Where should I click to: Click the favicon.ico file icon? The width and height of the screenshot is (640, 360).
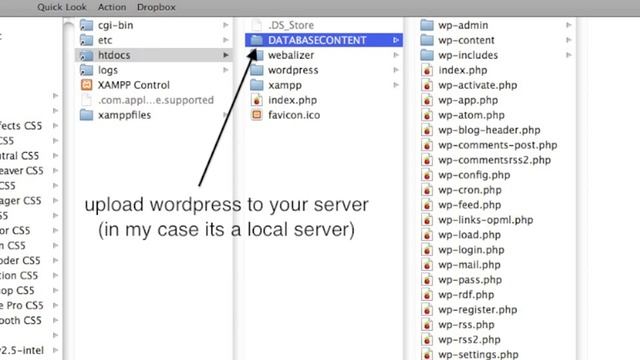click(256, 115)
